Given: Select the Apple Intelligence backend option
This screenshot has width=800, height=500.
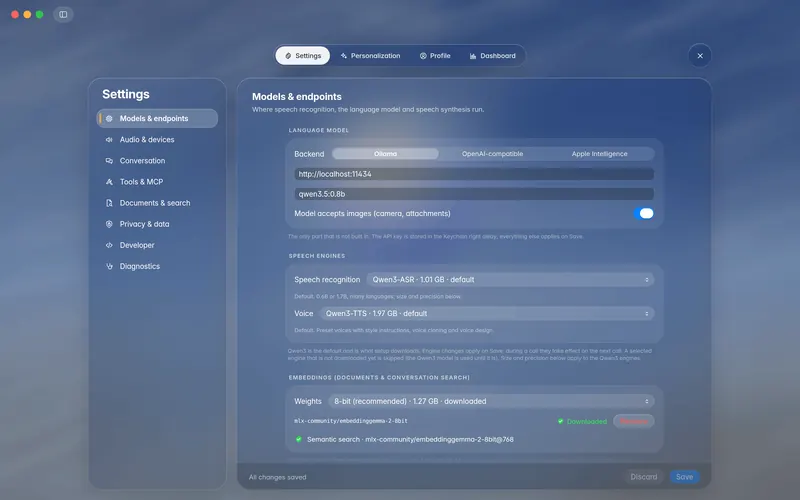Looking at the screenshot, I should [x=599, y=154].
